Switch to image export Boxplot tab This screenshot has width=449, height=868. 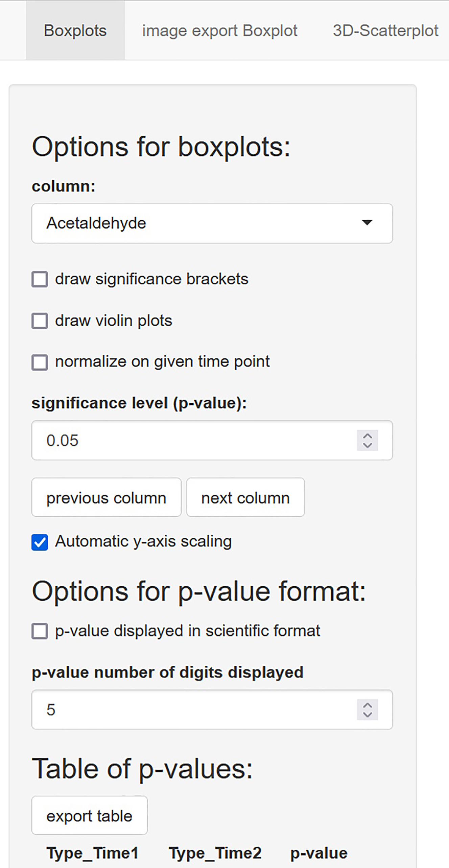tap(219, 30)
